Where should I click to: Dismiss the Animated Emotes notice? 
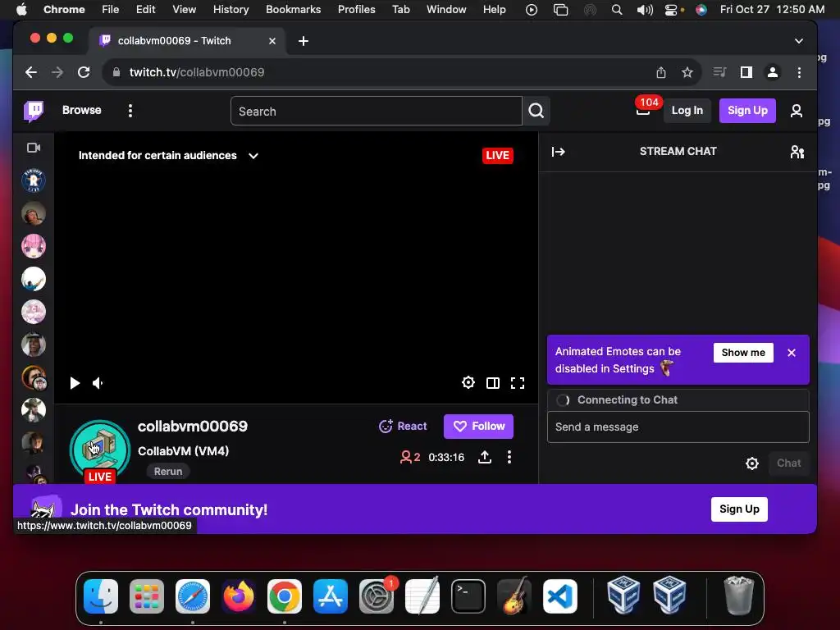click(x=792, y=353)
